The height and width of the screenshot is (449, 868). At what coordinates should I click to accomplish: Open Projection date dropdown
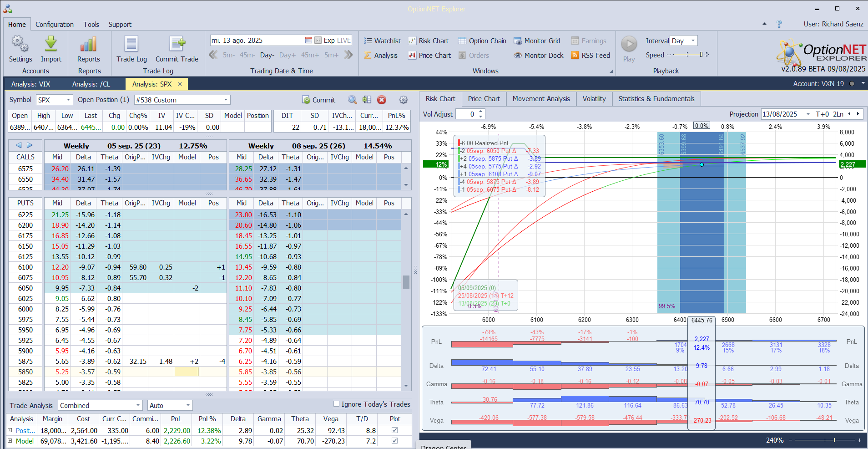(x=808, y=114)
